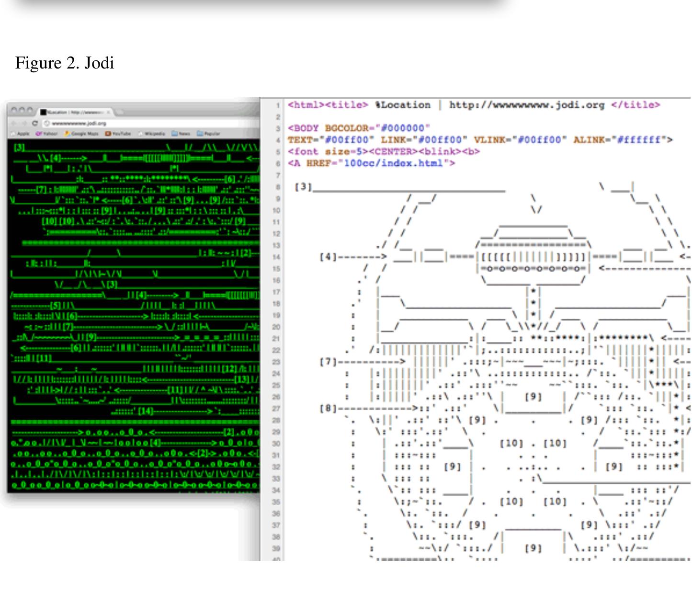Reload the page in the browser window
692x616 pixels.
(34, 124)
